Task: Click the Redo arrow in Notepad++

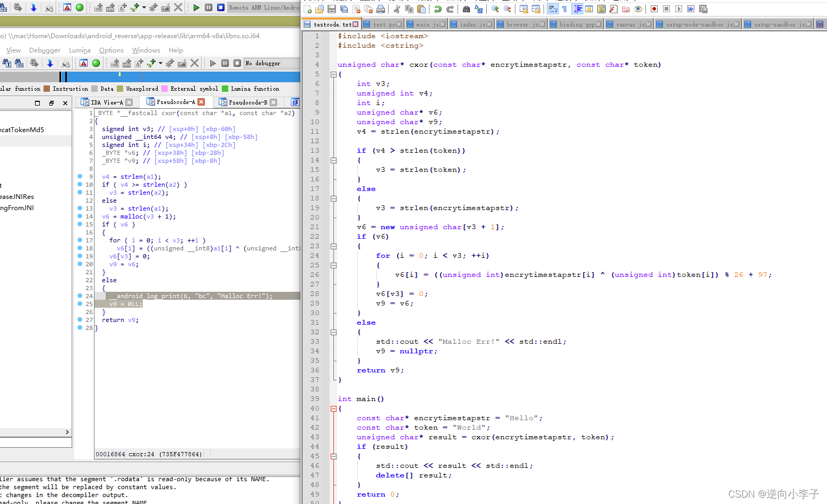Action: [x=450, y=9]
